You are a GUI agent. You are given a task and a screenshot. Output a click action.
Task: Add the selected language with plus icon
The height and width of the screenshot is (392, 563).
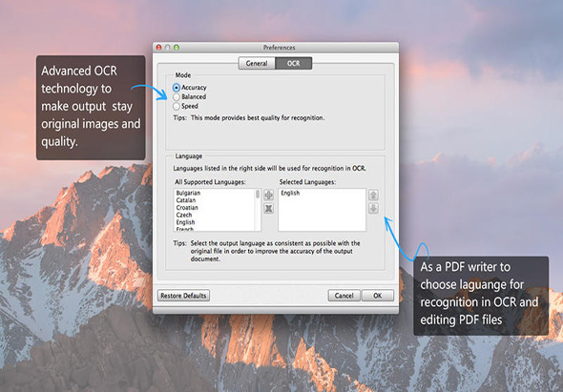pyautogui.click(x=268, y=195)
